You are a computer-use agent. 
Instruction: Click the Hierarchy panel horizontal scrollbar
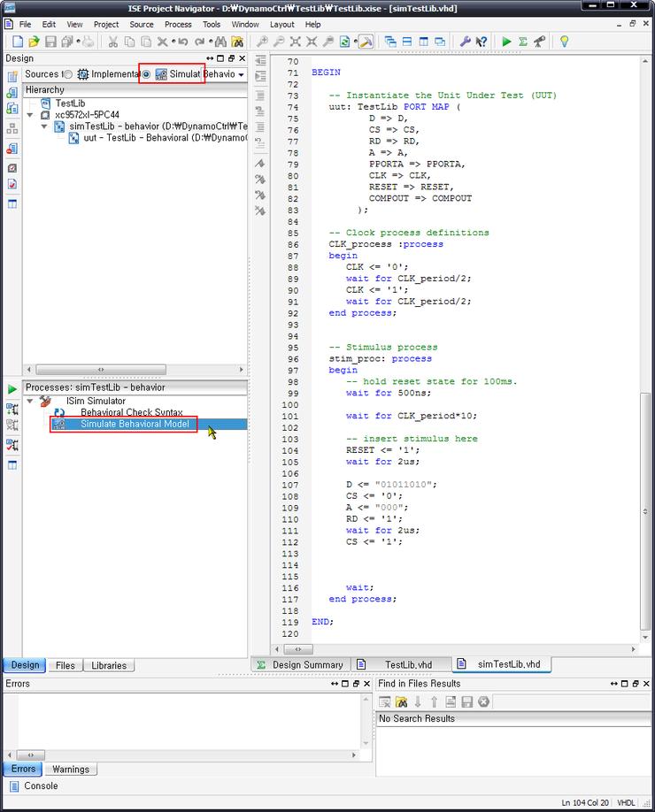(101, 369)
